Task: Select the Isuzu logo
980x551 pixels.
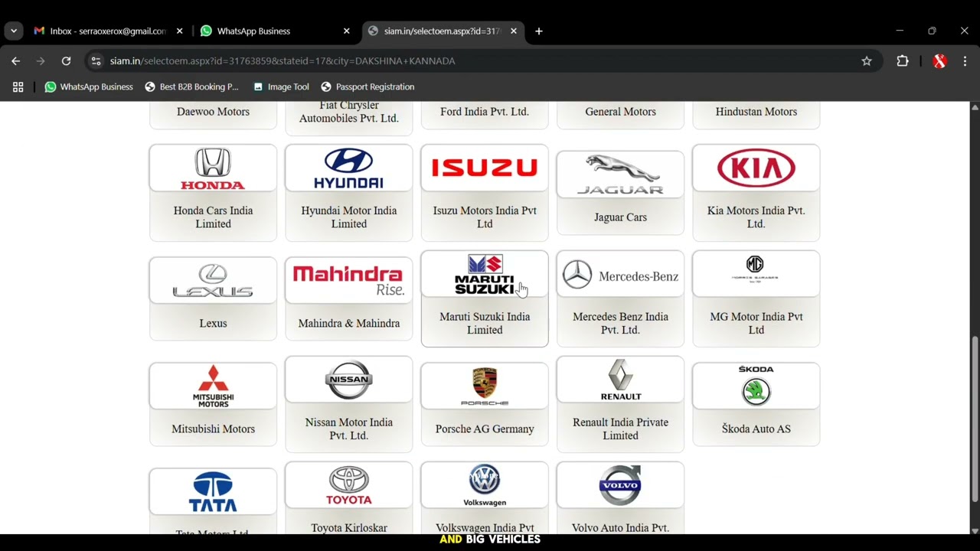Action: point(485,168)
